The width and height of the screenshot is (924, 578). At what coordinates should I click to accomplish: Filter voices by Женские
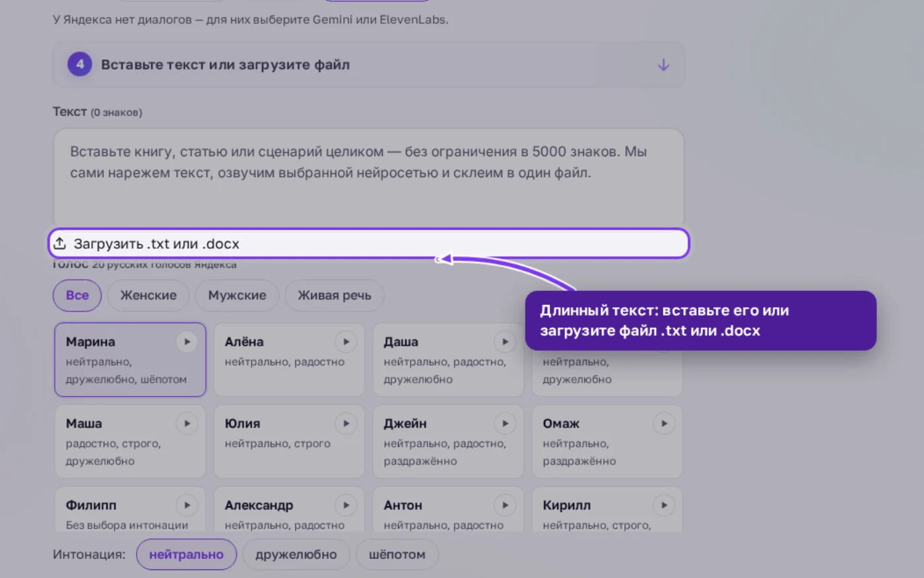click(148, 296)
